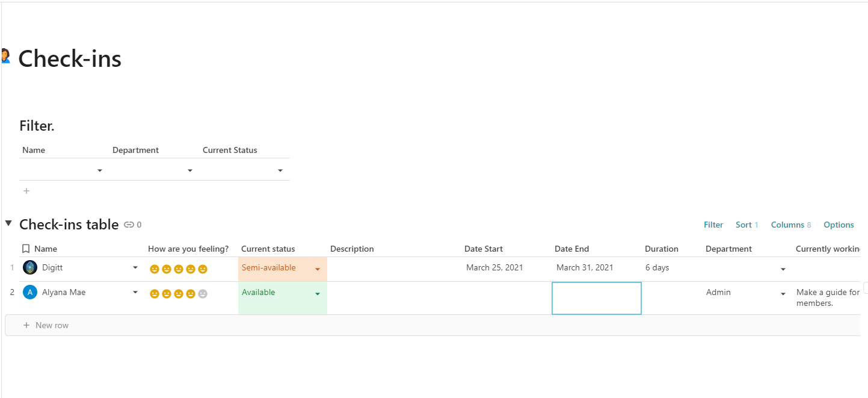868x398 pixels.
Task: Open the Name filter dropdown
Action: (100, 171)
